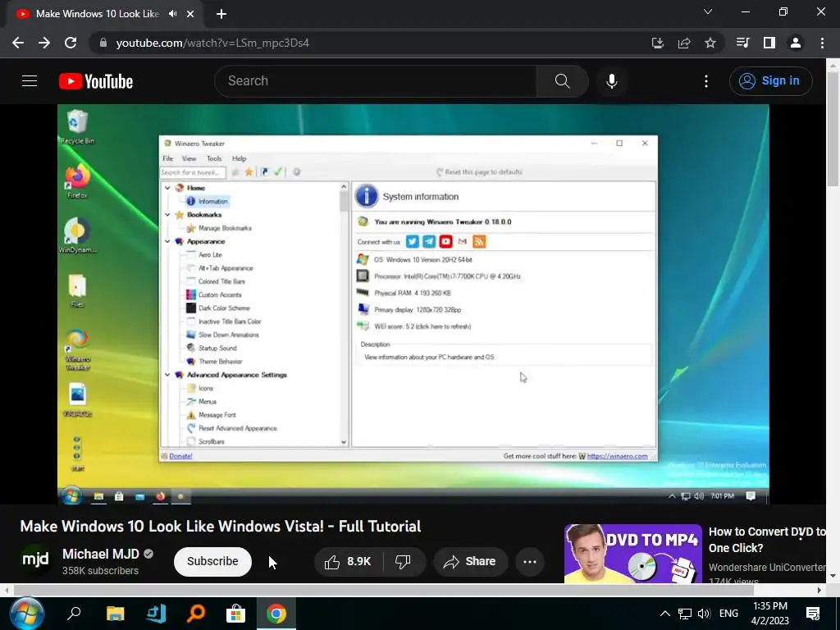The width and height of the screenshot is (840, 630).
Task: Install app icon in address bar
Action: [x=658, y=43]
